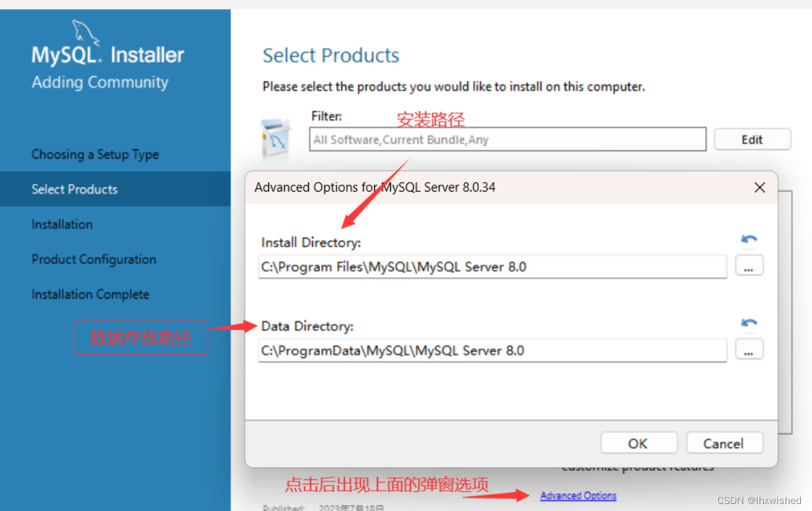The width and height of the screenshot is (812, 511).
Task: Open the Installation step in sidebar
Action: (x=62, y=224)
